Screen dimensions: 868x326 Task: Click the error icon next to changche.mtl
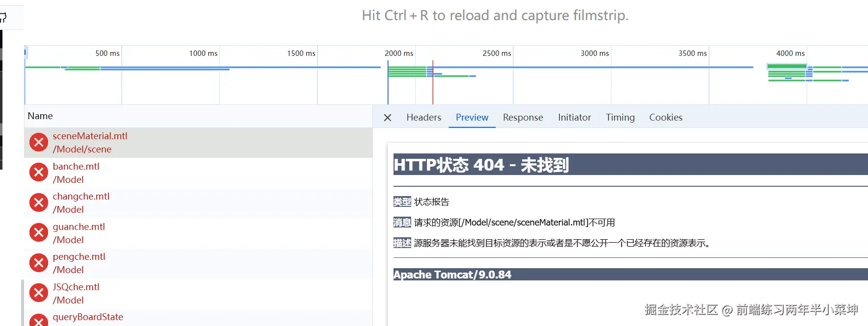(x=39, y=202)
